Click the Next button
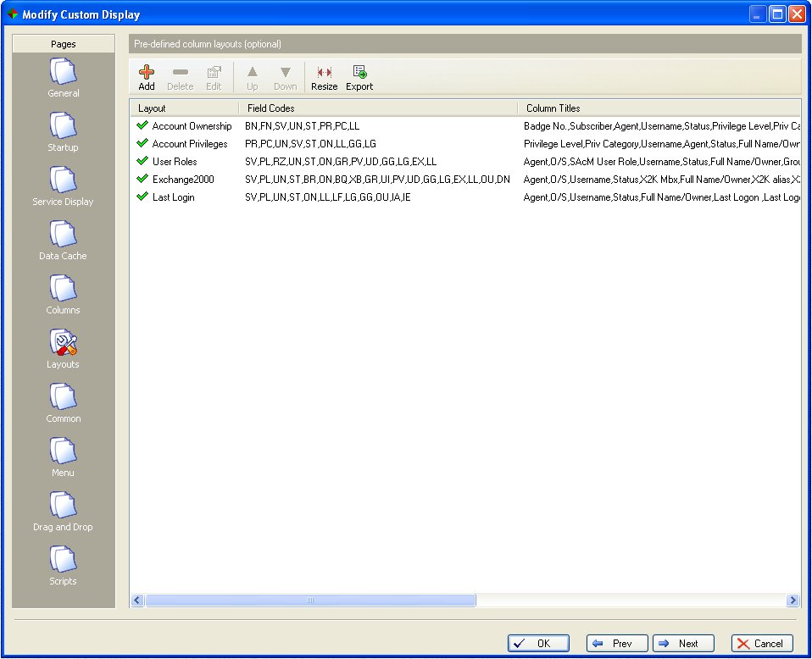 (683, 643)
